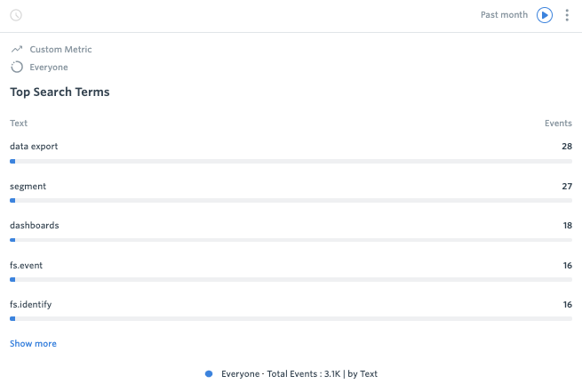Click the Everyone segment circle icon

point(17,68)
